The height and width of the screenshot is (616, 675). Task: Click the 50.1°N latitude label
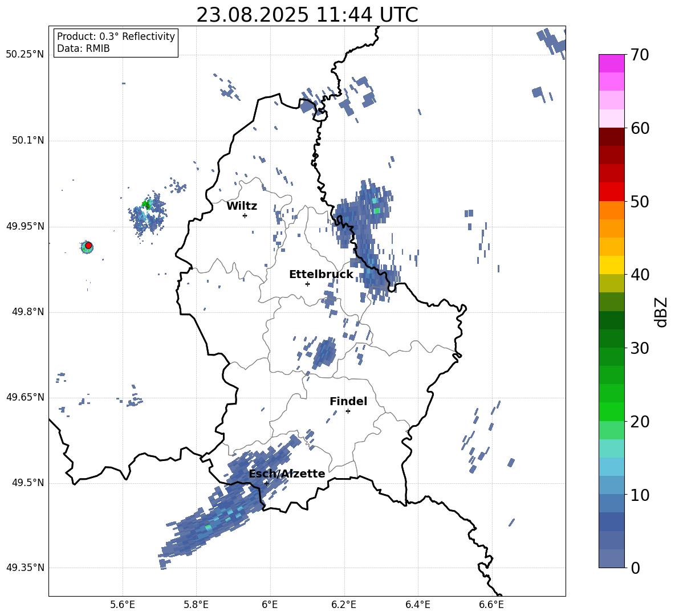[x=27, y=141]
